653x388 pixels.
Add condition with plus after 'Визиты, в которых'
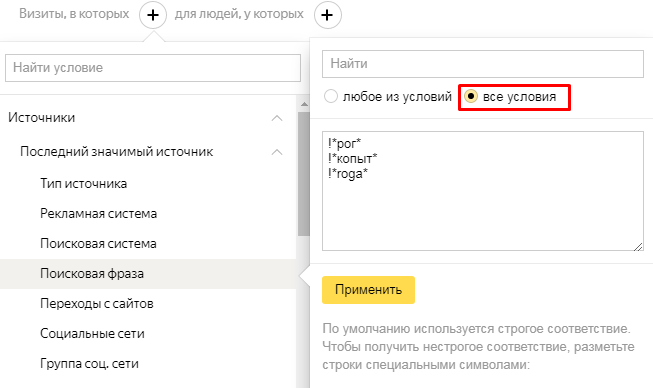click(x=153, y=15)
